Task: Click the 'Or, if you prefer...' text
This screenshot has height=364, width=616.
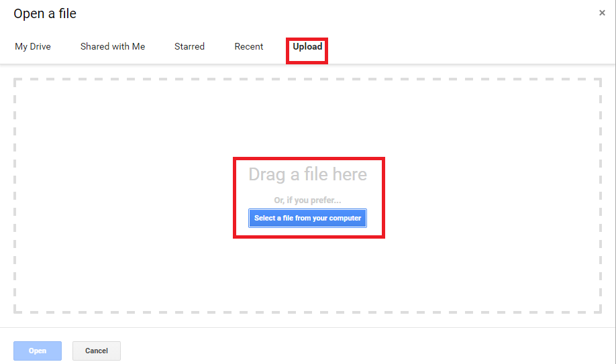Action: pos(307,200)
